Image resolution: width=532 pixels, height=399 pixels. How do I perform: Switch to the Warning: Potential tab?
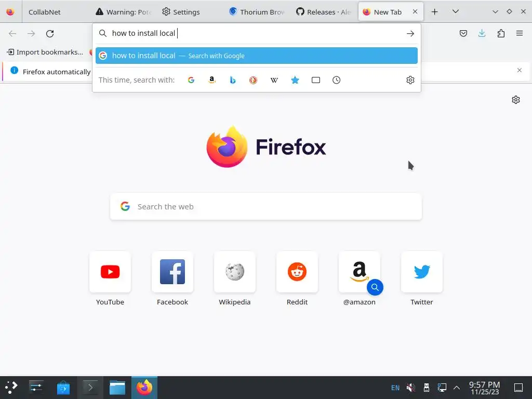point(124,12)
